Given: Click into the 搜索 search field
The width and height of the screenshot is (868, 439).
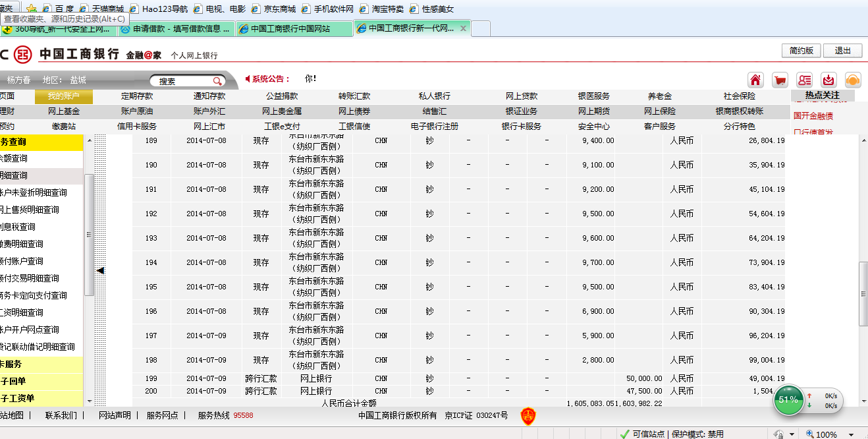Looking at the screenshot, I should 181,81.
